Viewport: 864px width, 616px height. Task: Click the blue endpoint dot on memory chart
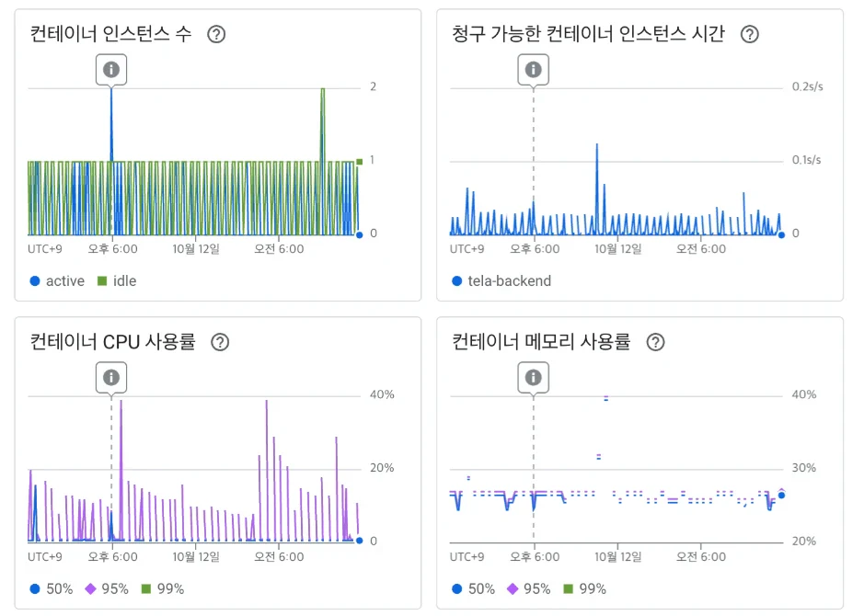click(x=781, y=496)
